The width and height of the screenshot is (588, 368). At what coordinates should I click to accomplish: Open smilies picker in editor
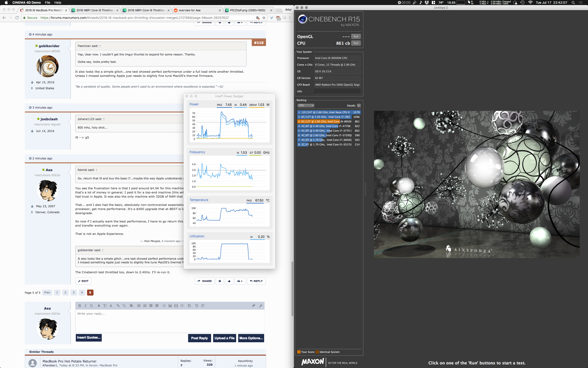(164, 306)
